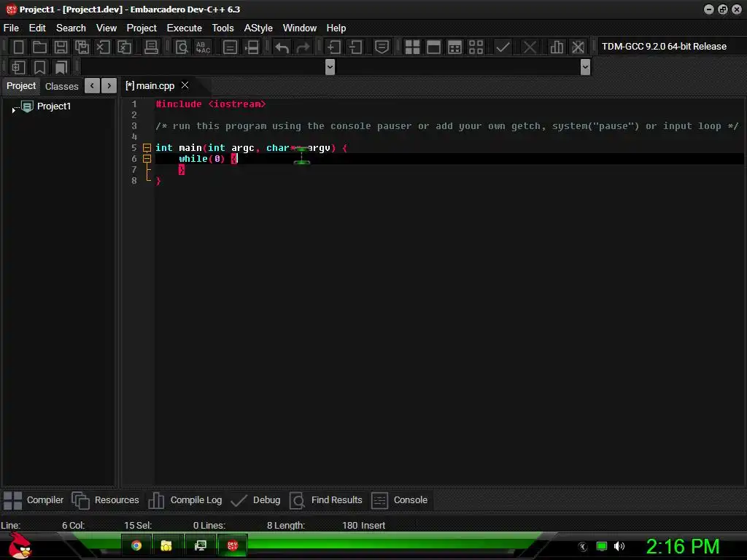Open Chrome from the taskbar

[x=136, y=545]
